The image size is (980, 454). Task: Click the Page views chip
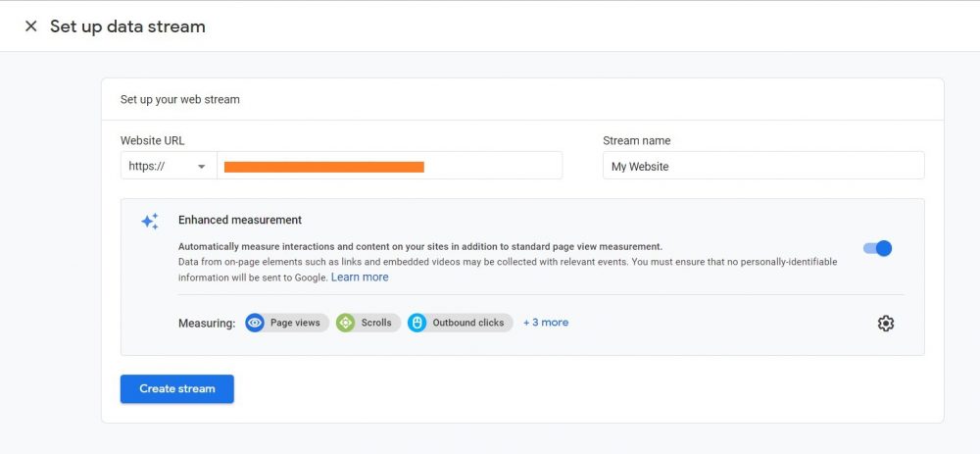(x=287, y=323)
